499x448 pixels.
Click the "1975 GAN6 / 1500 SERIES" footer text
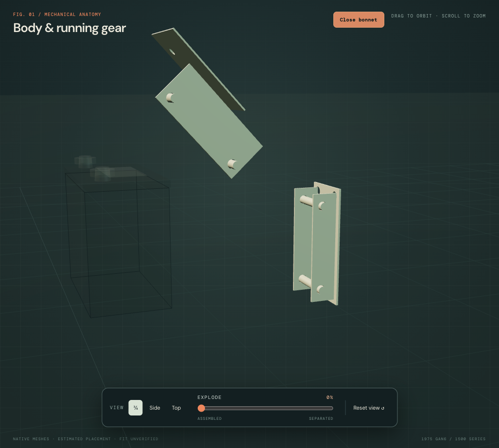[453, 439]
